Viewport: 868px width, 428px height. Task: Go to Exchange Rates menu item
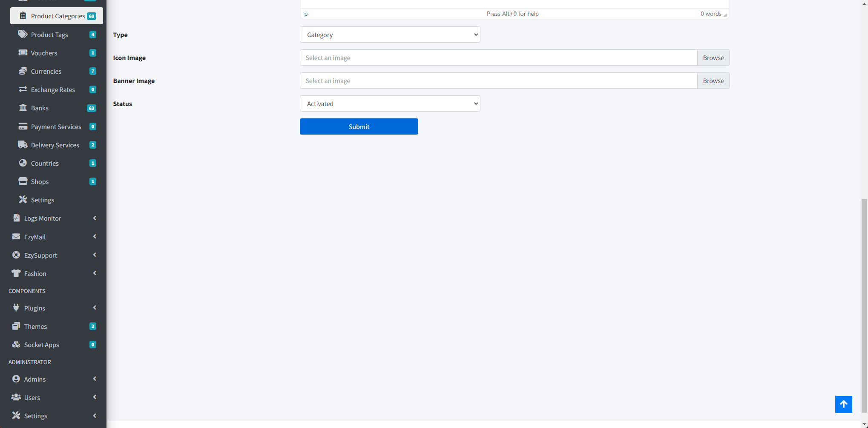pos(53,89)
